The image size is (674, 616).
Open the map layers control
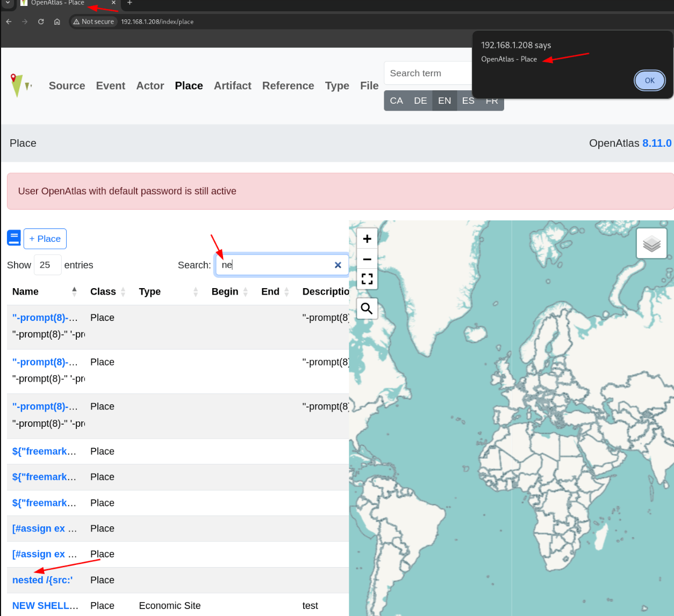(651, 243)
